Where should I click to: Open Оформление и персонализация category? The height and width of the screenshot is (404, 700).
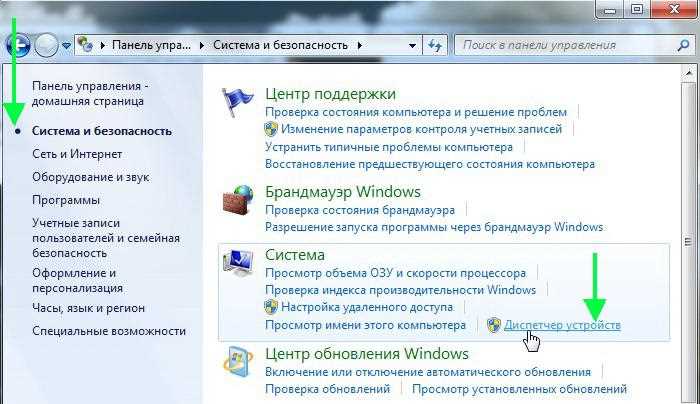tap(77, 280)
